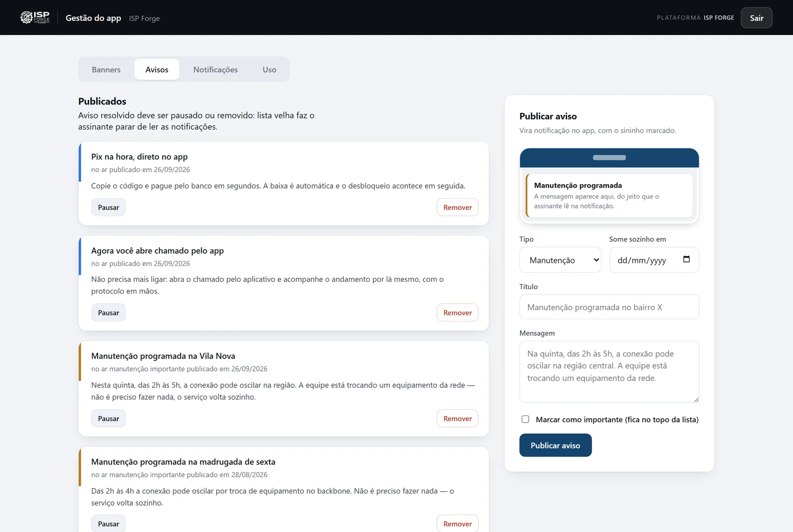Open the Notificações tab
Image resolution: width=793 pixels, height=532 pixels.
(x=216, y=69)
